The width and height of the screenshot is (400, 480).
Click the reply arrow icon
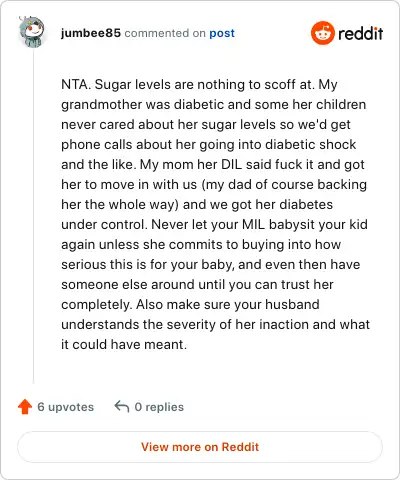(122, 406)
